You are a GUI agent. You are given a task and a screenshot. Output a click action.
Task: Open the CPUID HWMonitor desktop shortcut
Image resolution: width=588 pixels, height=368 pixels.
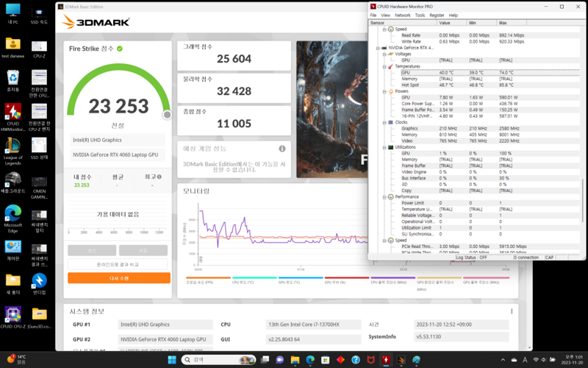pos(13,117)
